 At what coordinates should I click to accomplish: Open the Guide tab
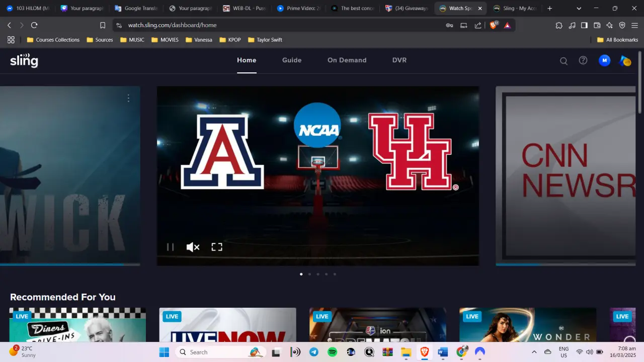(292, 60)
